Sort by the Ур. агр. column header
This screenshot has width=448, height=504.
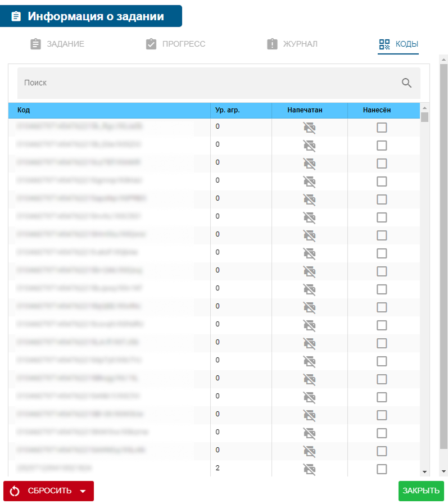click(228, 111)
